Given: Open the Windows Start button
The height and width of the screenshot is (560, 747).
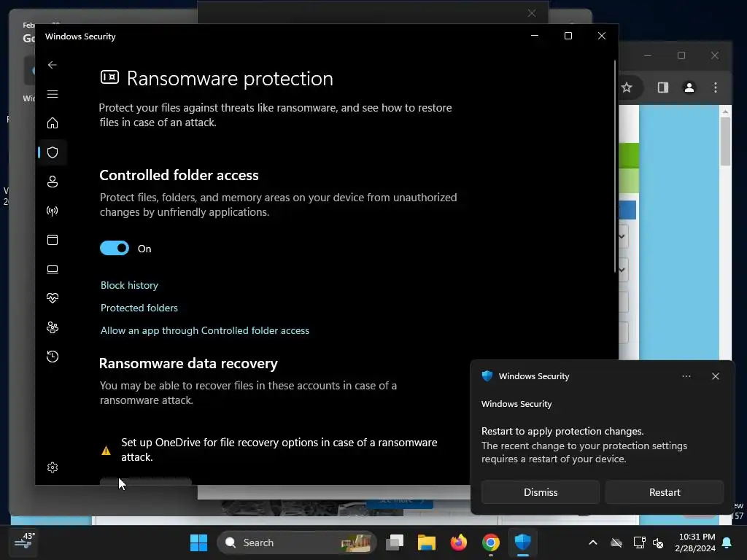Looking at the screenshot, I should [x=198, y=542].
